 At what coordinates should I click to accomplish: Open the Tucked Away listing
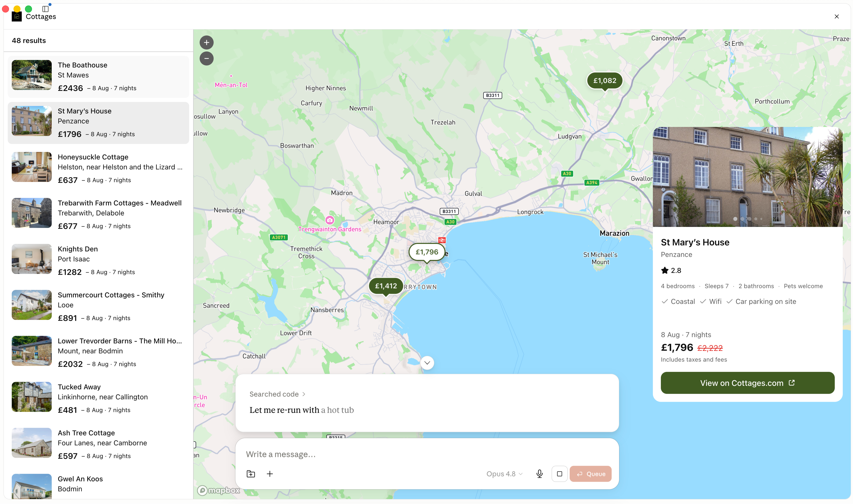coord(98,399)
